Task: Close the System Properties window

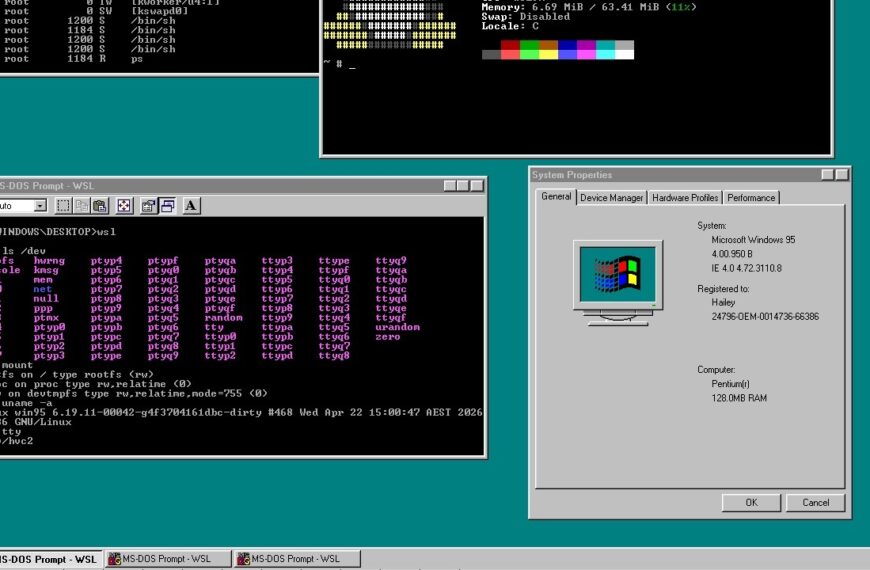Action: [842, 175]
